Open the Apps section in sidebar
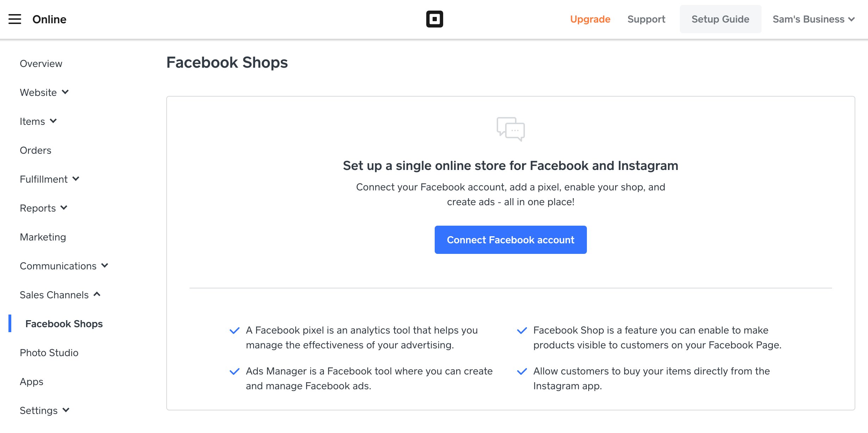This screenshot has width=868, height=433. pyautogui.click(x=31, y=382)
